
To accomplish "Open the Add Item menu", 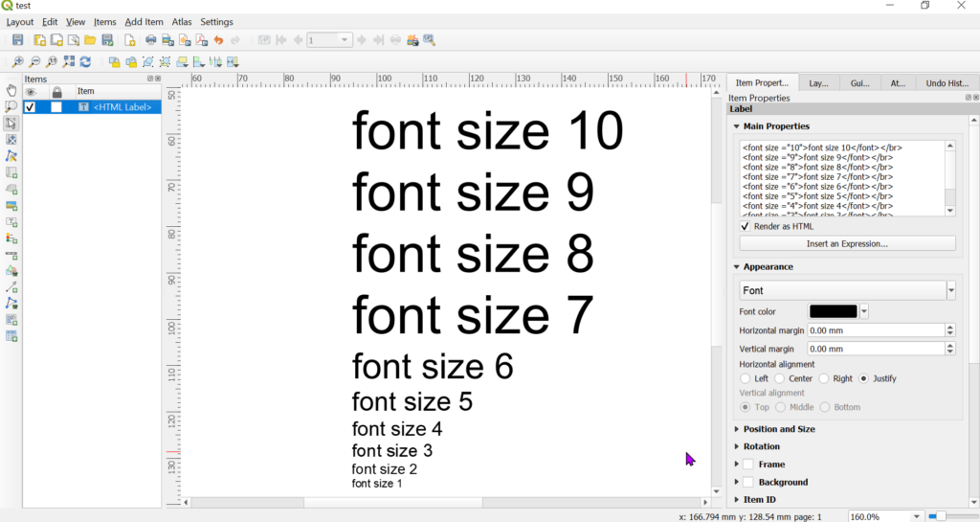I will coord(144,22).
